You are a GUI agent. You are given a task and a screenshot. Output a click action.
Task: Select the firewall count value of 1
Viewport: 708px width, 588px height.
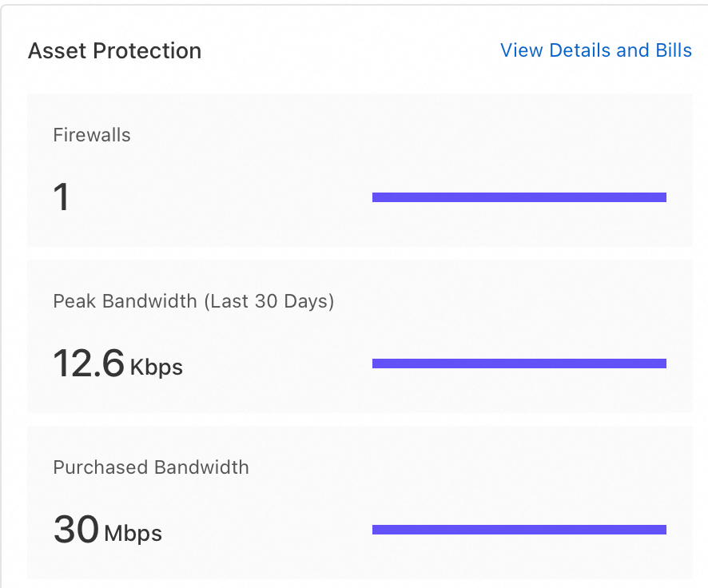pos(62,197)
